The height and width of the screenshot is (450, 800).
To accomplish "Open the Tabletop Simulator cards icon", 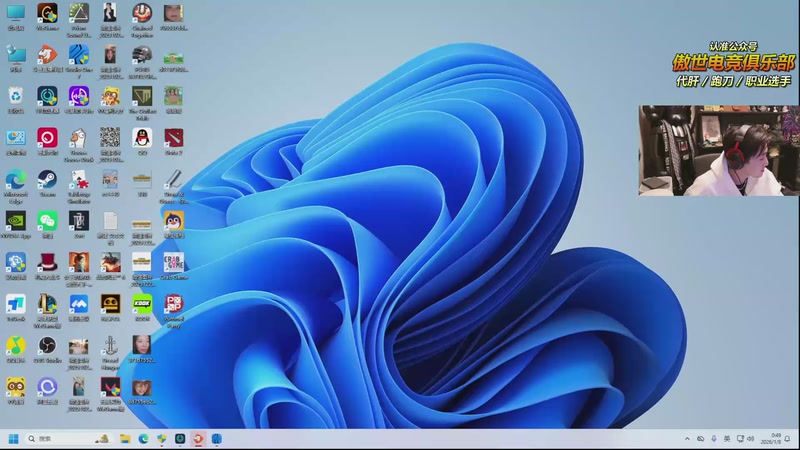I will point(79,180).
